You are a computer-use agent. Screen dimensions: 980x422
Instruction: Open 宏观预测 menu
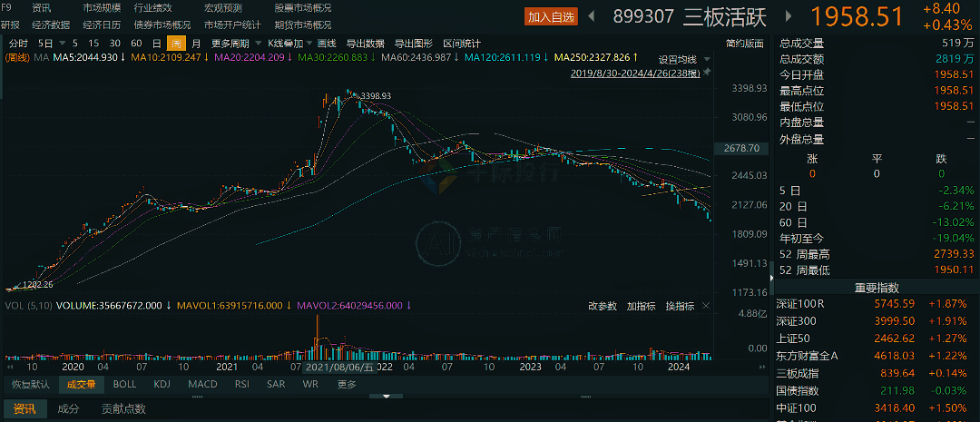pyautogui.click(x=223, y=8)
